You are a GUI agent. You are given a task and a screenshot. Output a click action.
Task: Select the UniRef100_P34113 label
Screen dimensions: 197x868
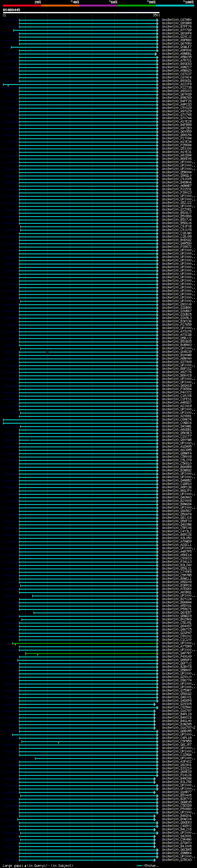coord(177,562)
